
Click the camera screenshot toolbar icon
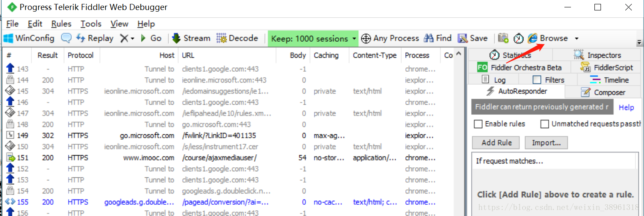click(503, 38)
